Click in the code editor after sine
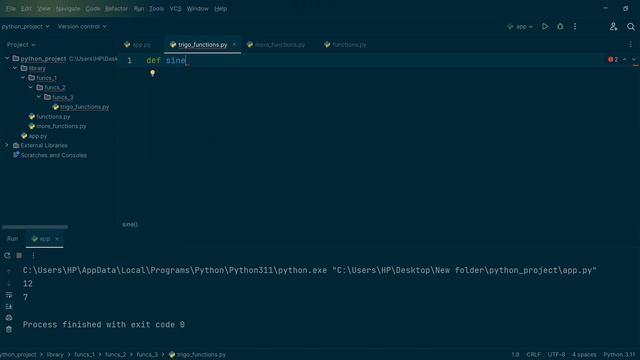This screenshot has width=640, height=360. 187,60
